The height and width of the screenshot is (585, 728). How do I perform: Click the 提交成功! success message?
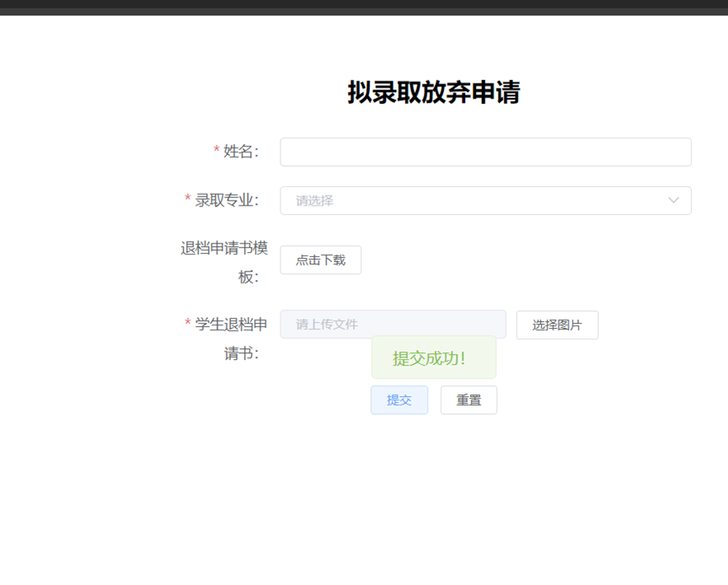point(434,357)
